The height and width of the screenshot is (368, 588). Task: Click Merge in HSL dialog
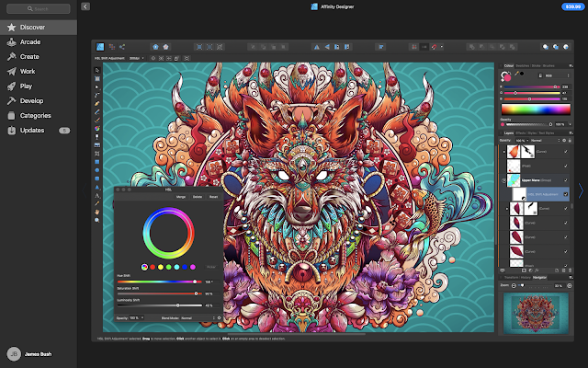tap(181, 197)
